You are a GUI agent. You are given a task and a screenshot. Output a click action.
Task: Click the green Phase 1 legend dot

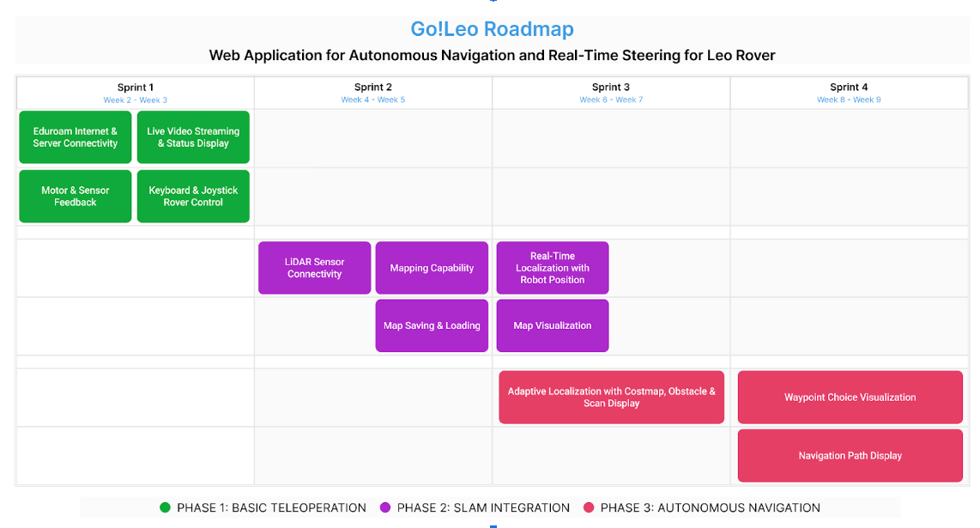point(166,508)
